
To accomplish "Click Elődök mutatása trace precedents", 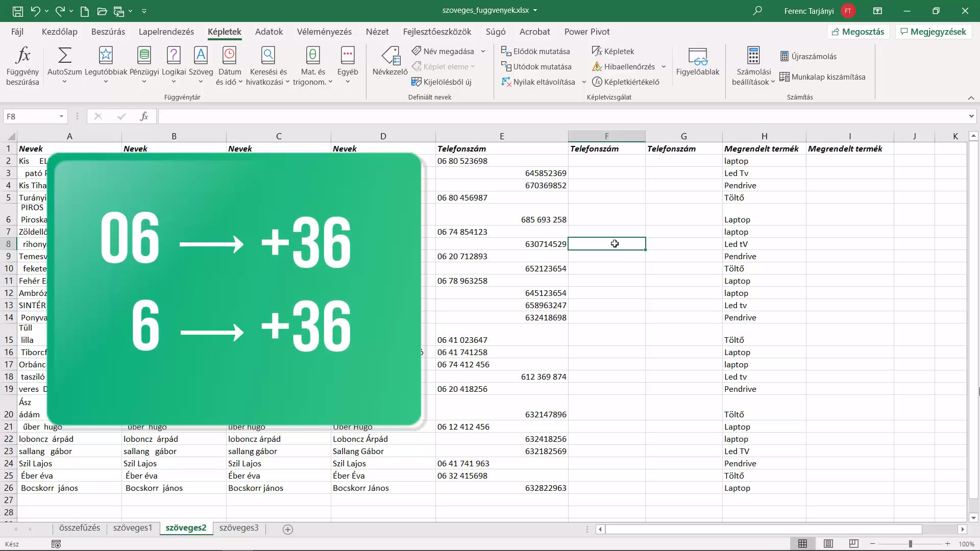I will pos(535,51).
